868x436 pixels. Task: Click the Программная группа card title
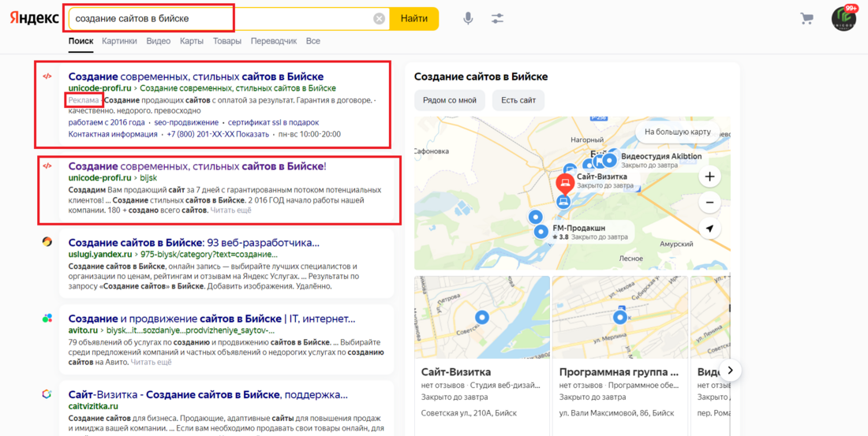(x=619, y=372)
